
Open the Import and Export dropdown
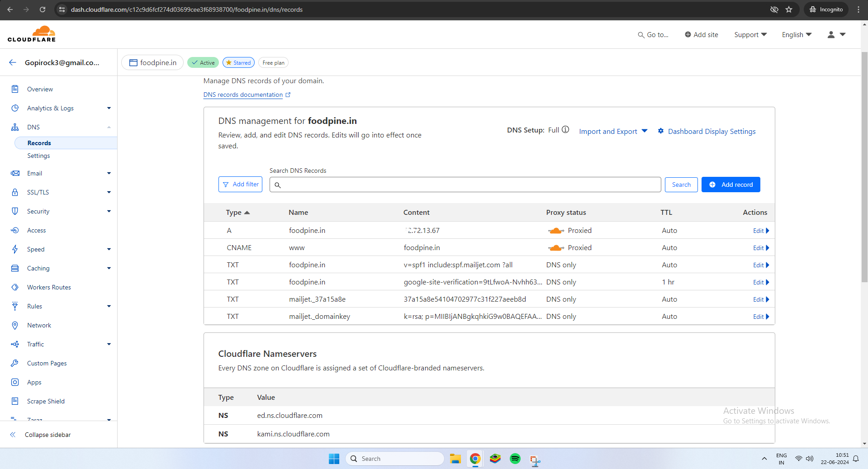pyautogui.click(x=613, y=131)
